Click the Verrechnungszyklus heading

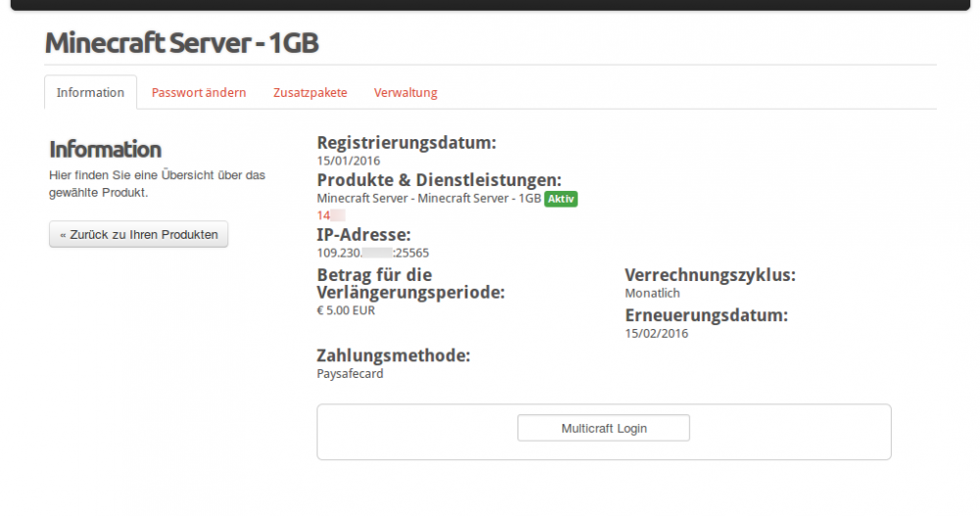click(x=710, y=275)
